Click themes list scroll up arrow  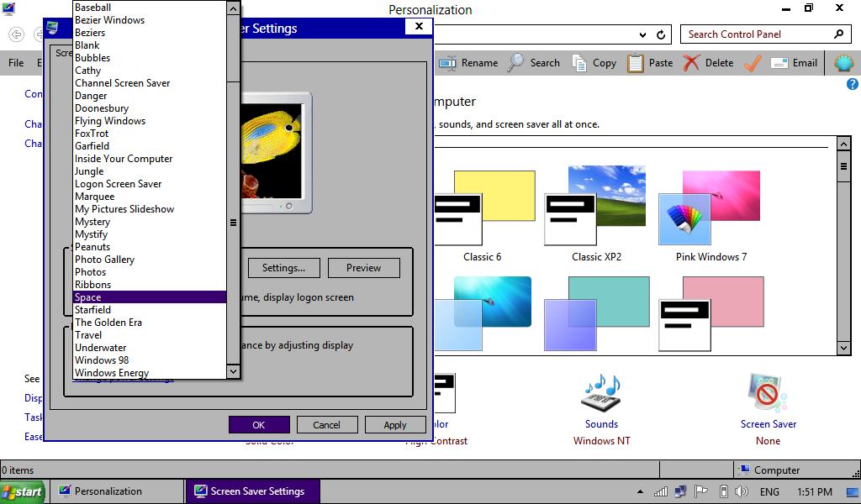tap(844, 144)
